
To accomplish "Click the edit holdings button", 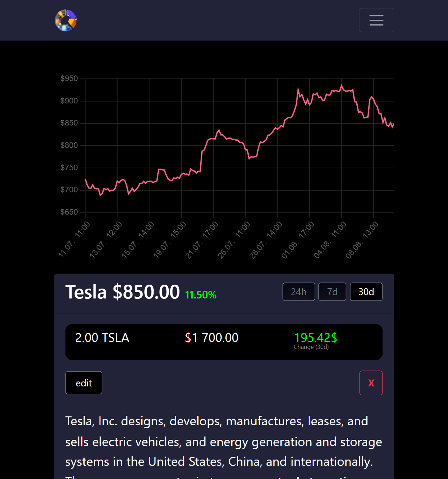I will [84, 383].
